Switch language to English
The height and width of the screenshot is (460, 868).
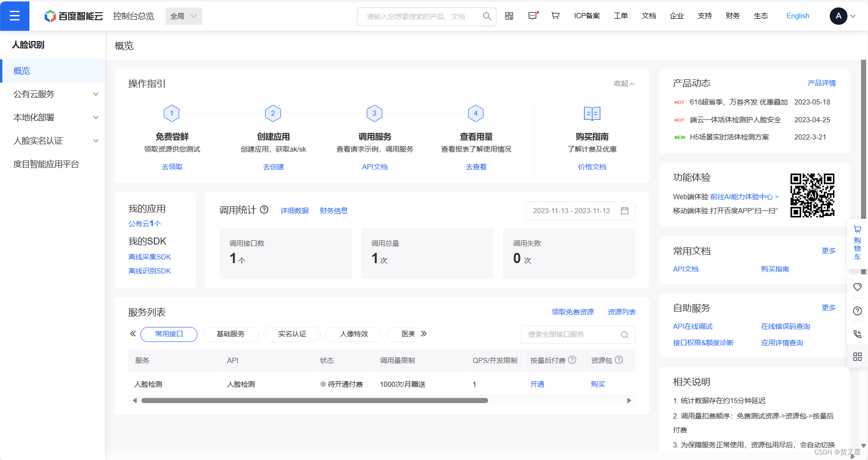tap(798, 16)
